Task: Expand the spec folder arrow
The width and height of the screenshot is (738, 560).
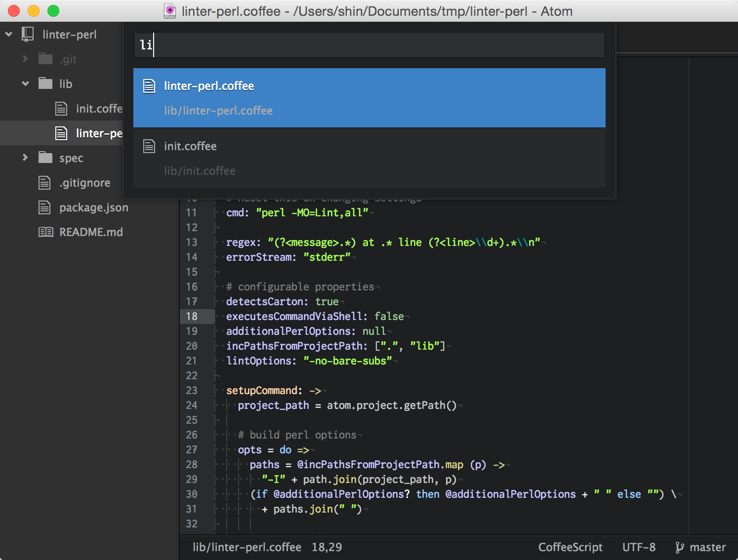Action: (25, 158)
